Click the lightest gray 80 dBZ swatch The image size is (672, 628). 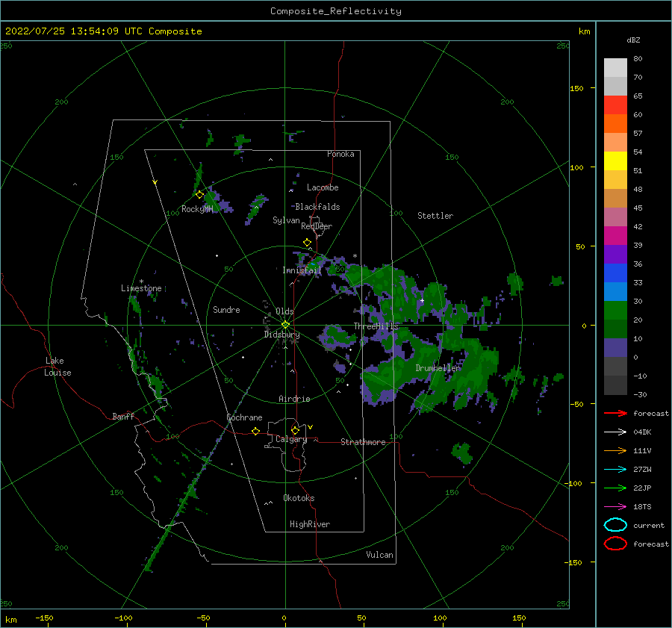(615, 67)
